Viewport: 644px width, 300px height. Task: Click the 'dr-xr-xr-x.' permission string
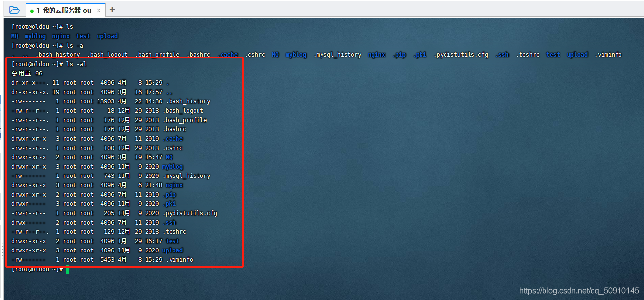[x=30, y=92]
